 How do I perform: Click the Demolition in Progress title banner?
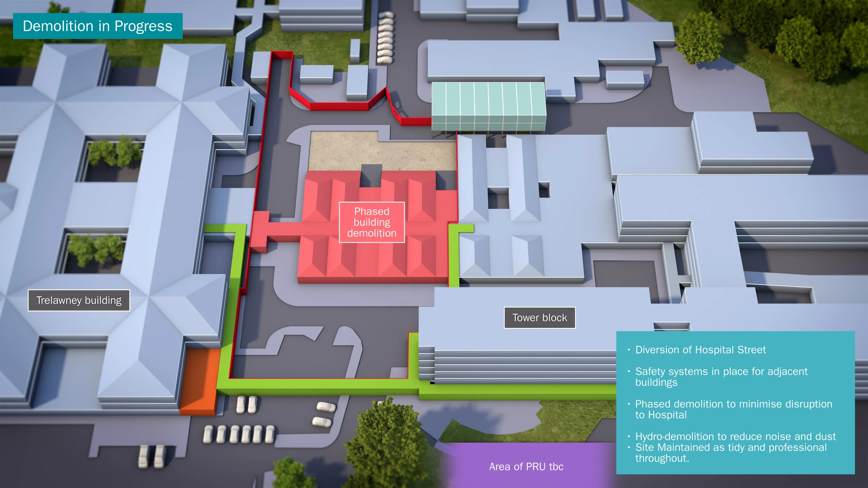click(x=98, y=26)
